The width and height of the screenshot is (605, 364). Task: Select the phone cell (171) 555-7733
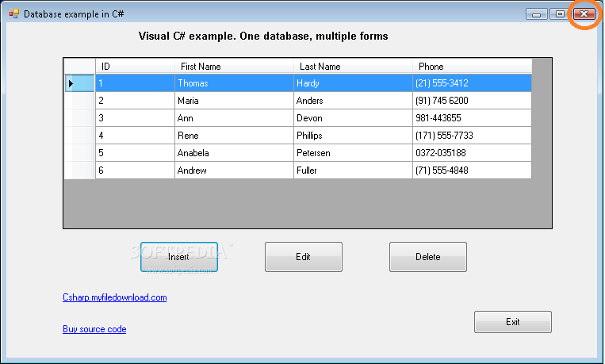473,136
